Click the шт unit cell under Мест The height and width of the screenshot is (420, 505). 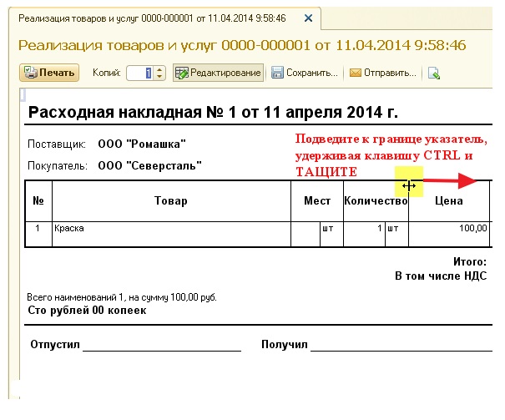[x=331, y=234]
